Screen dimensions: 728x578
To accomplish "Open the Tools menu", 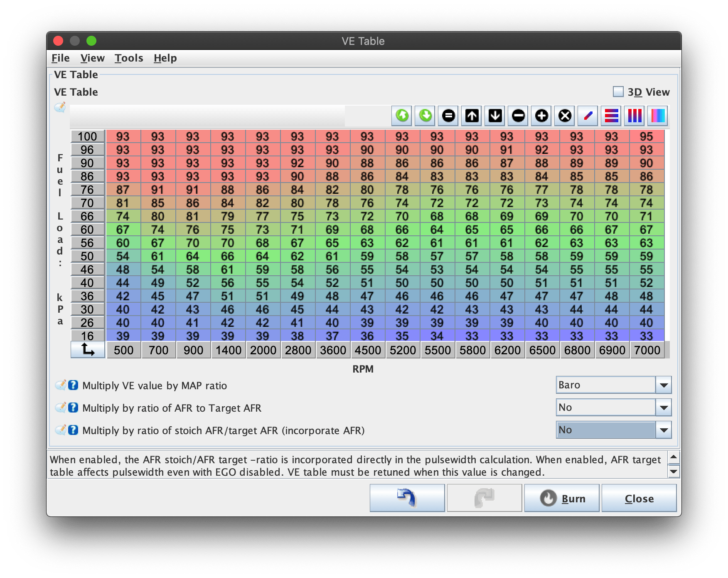I will (x=129, y=58).
